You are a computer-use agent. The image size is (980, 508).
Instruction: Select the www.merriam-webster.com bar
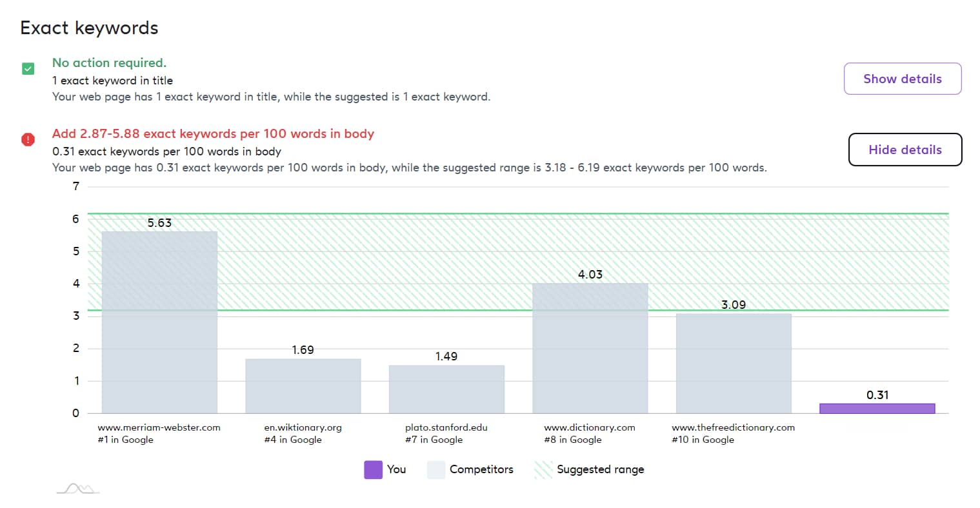click(x=159, y=322)
